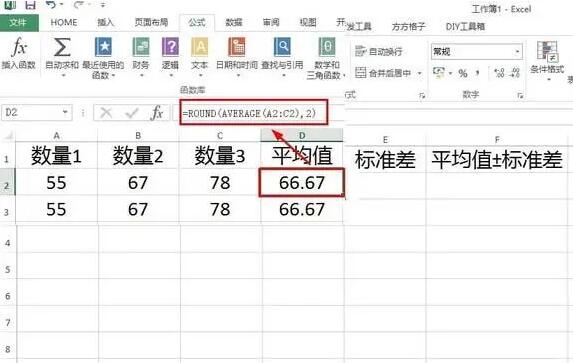Switch to the Page Layout (页面布局) tab
Screen dimensions: 573x363
pyautogui.click(x=151, y=23)
